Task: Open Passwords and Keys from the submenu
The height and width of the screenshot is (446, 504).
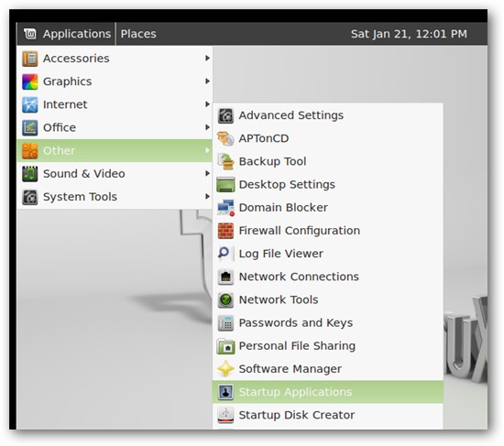Action: pos(328,323)
